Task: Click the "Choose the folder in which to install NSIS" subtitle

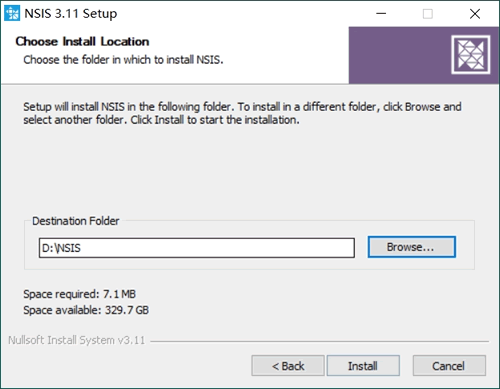Action: click(x=123, y=60)
